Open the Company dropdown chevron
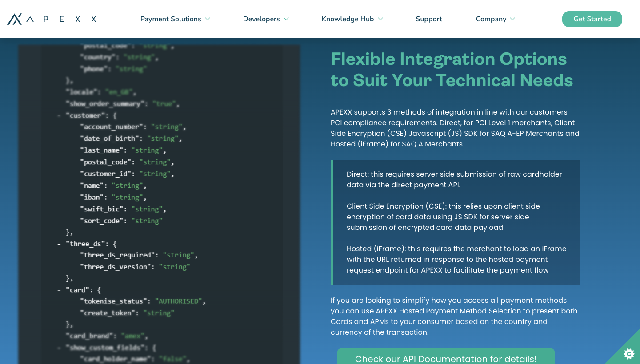640x364 pixels. 512,19
